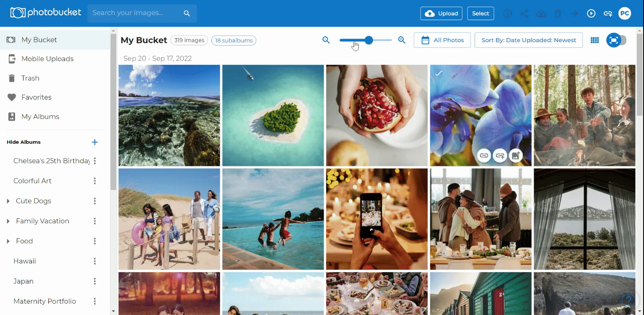Zoom out with the minus magnifier
644x315 pixels.
click(326, 40)
